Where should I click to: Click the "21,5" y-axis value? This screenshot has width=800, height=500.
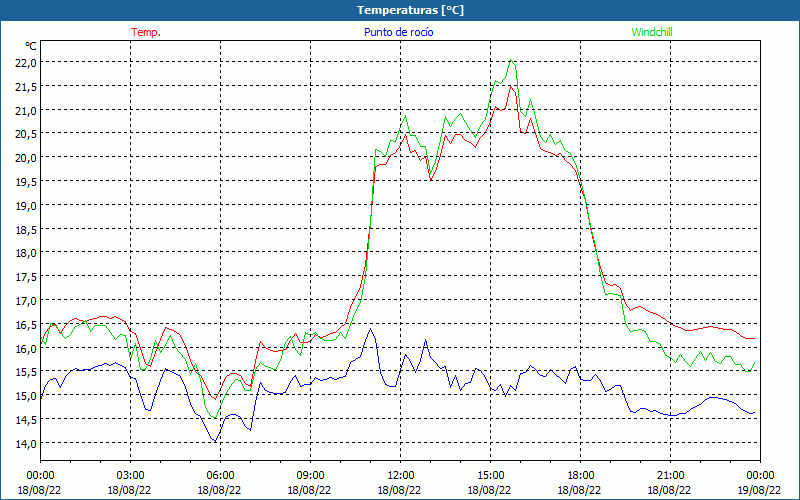(x=27, y=87)
